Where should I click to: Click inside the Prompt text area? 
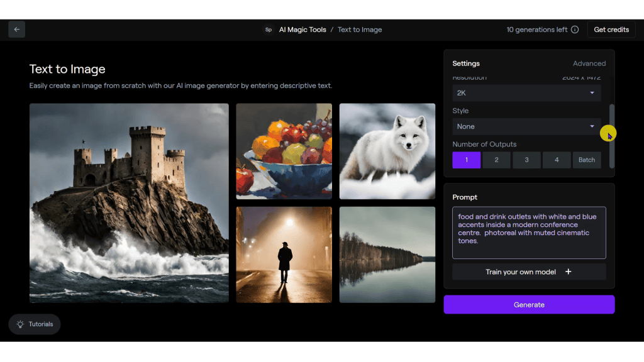(x=529, y=233)
